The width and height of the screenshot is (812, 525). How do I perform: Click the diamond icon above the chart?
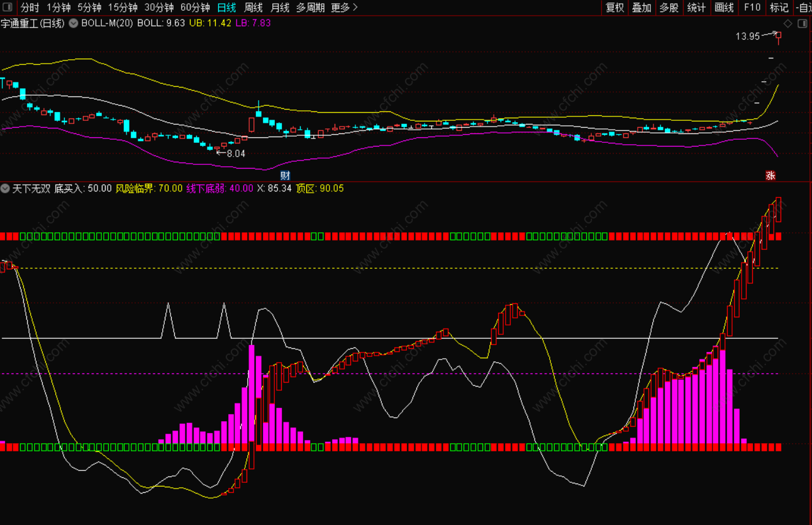[x=787, y=23]
